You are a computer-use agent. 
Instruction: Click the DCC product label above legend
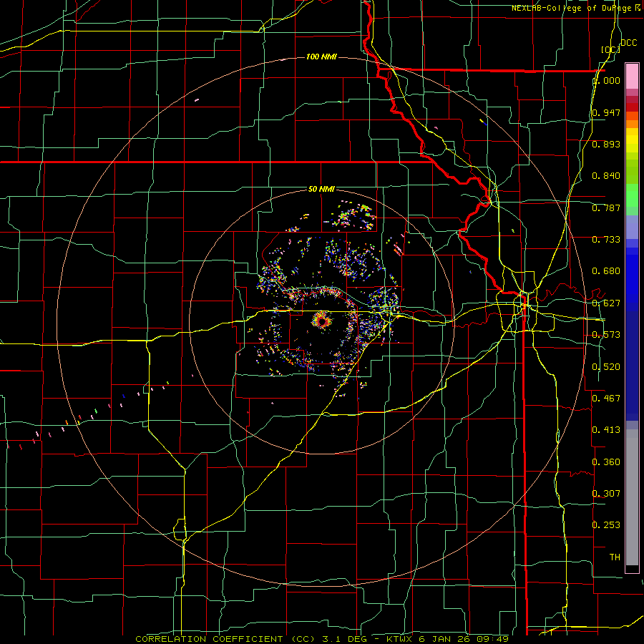pyautogui.click(x=628, y=43)
